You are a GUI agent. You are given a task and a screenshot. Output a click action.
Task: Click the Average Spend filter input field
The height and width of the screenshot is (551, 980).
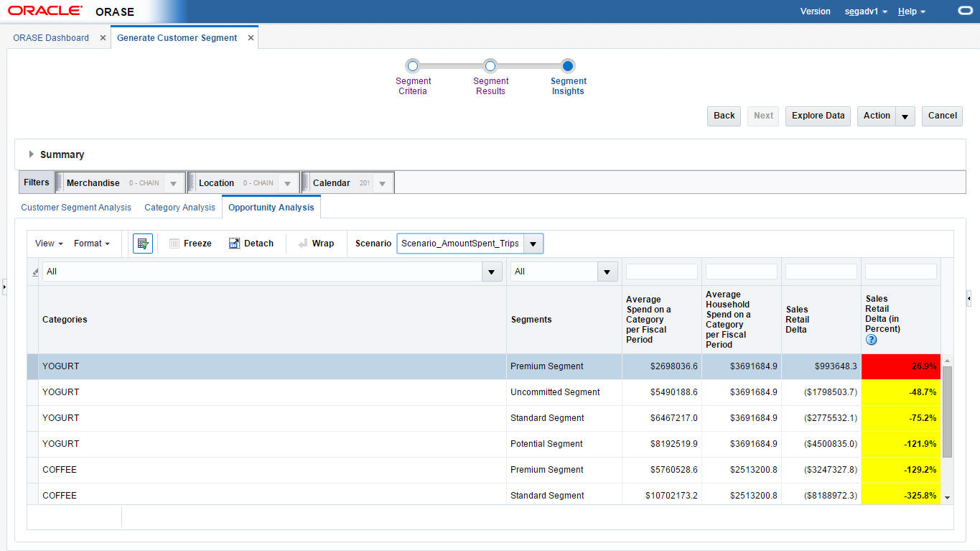pyautogui.click(x=662, y=272)
